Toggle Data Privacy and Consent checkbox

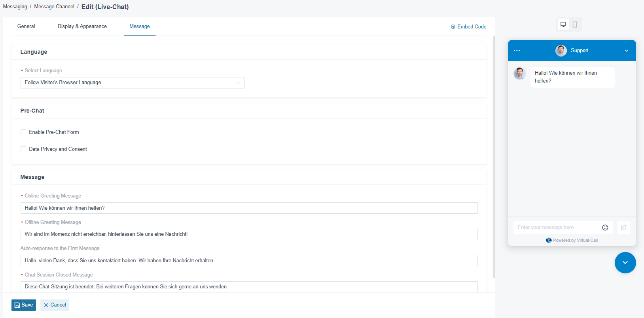(x=23, y=149)
